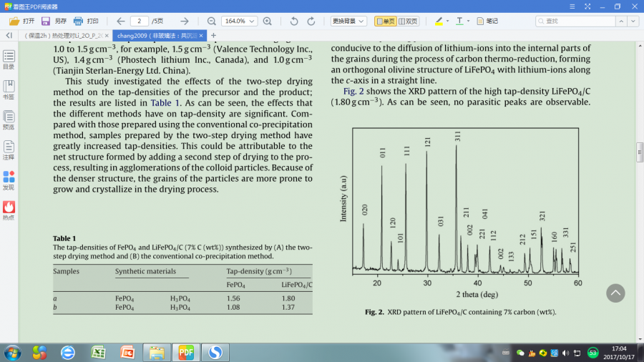Expand the highlighter color dropdown arrow
This screenshot has width=644, height=362.
(x=448, y=21)
